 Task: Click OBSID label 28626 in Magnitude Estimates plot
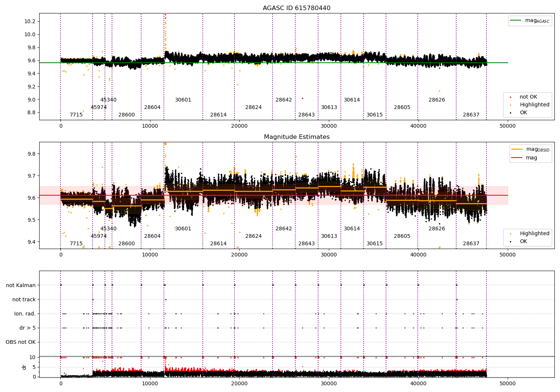coord(437,229)
